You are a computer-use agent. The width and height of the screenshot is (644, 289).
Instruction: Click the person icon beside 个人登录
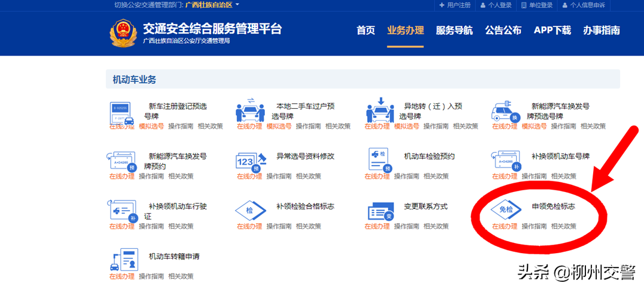[x=483, y=5]
